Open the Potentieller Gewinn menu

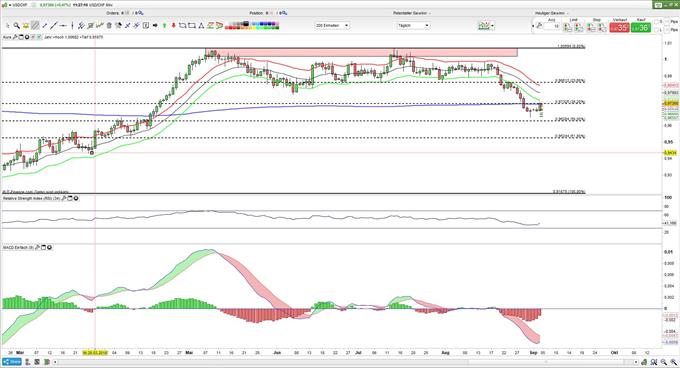(x=412, y=13)
